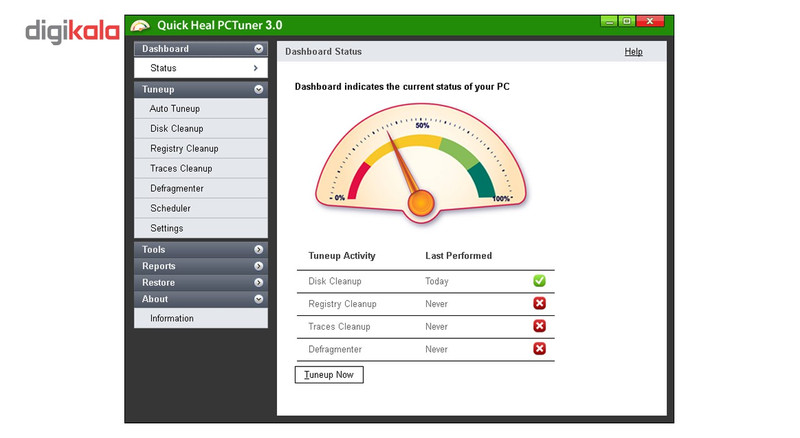800x438 pixels.
Task: Click the 100% label on the gauge
Action: tap(501, 199)
